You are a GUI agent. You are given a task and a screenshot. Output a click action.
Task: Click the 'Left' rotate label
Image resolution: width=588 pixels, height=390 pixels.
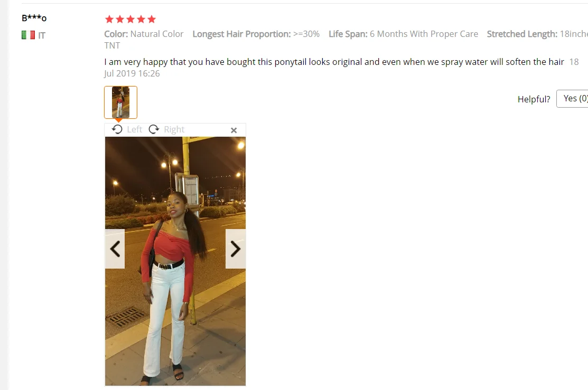tap(134, 129)
